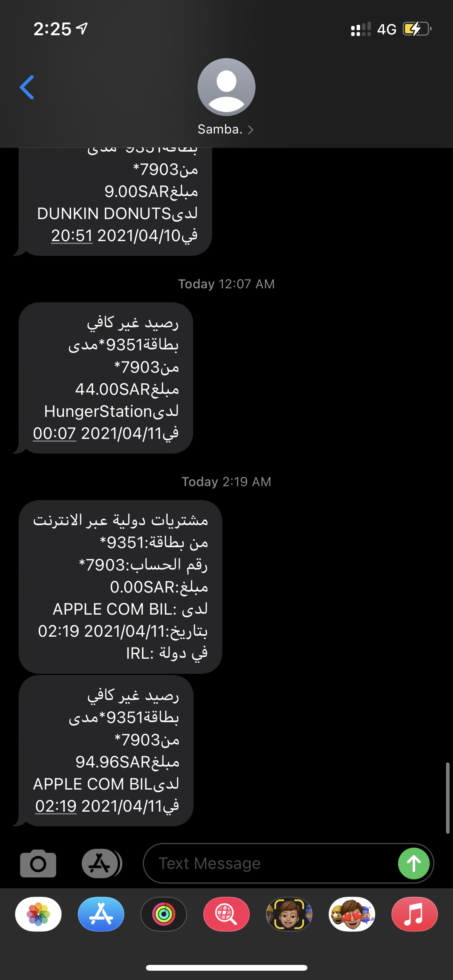Select the APPLE COM BIL 0.00SAR message
The height and width of the screenshot is (980, 453).
pyautogui.click(x=120, y=587)
